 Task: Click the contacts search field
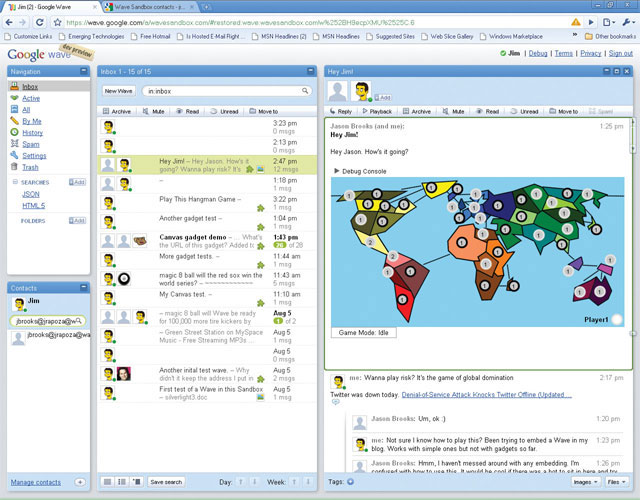click(47, 321)
